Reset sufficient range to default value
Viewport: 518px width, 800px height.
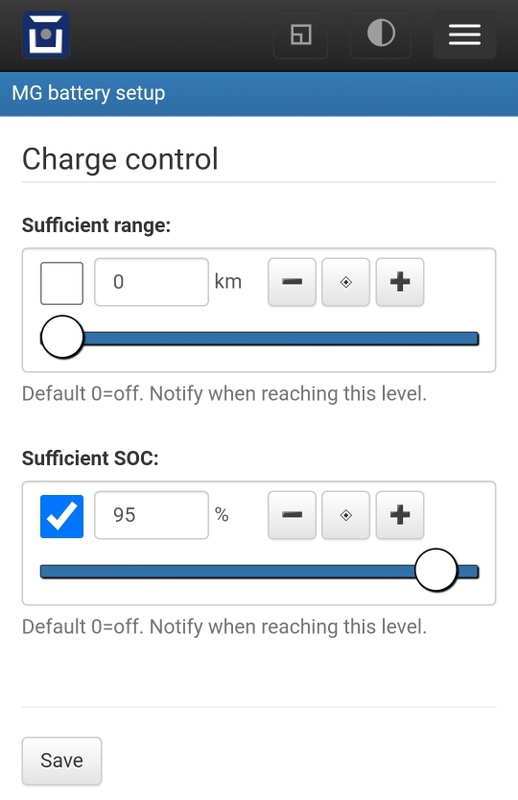tap(346, 282)
